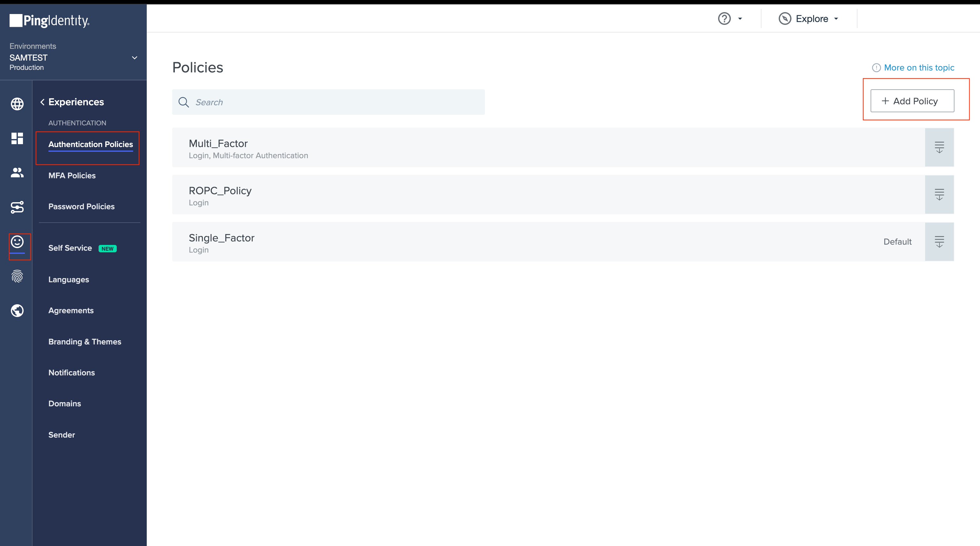
Task: Expand the Single_Factor policy options
Action: [939, 241]
